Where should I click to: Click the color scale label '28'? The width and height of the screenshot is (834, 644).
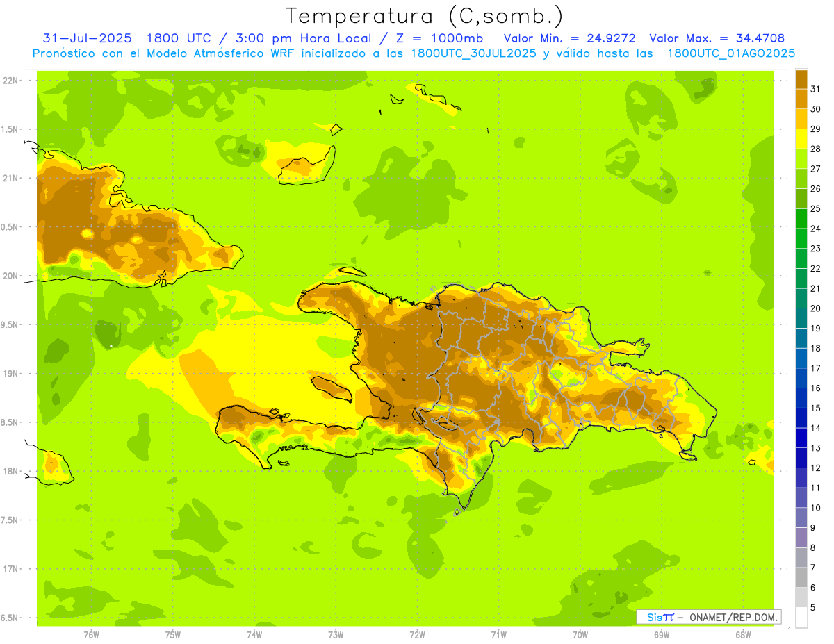(815, 149)
